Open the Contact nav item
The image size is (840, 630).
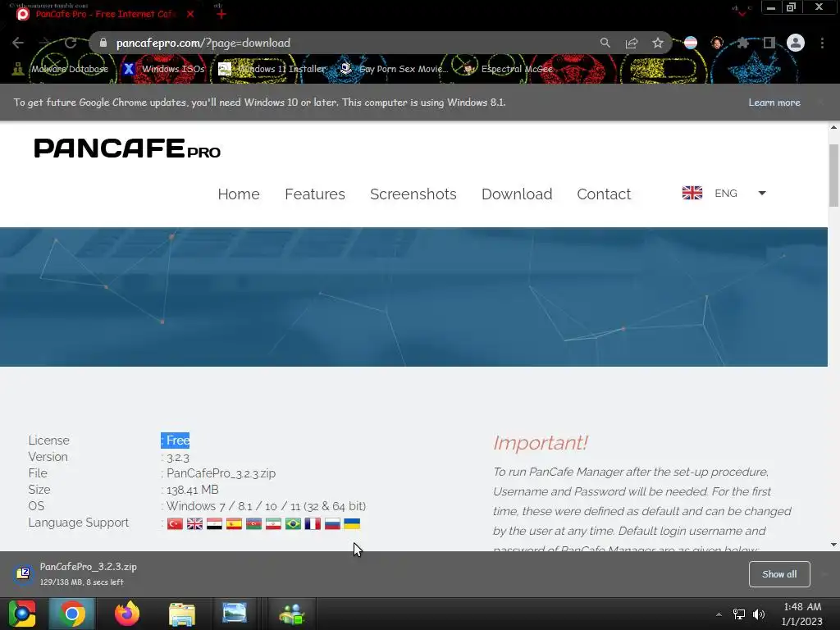604,194
